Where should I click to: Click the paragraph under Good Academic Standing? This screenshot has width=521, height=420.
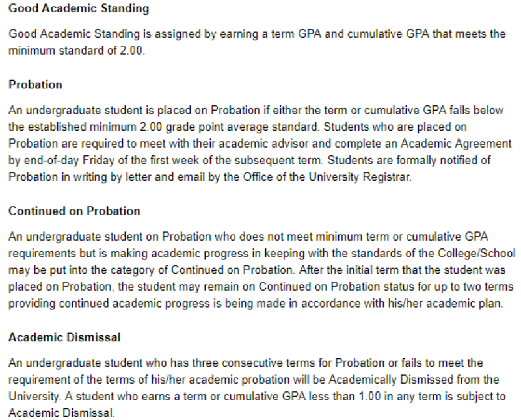(257, 42)
